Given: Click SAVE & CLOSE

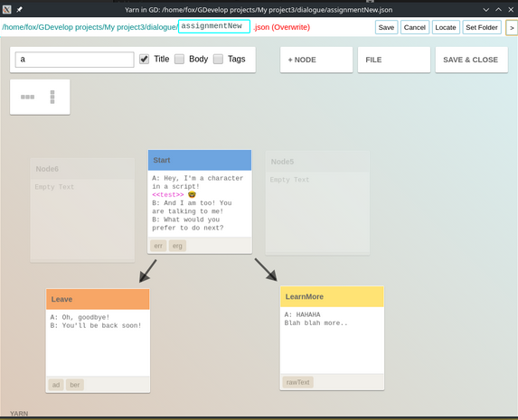Looking at the screenshot, I should click(471, 60).
